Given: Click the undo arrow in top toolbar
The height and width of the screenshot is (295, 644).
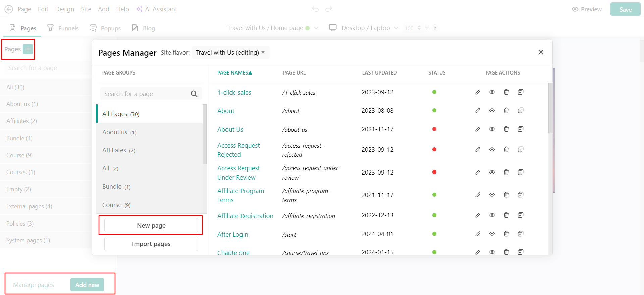Looking at the screenshot, I should pos(315,9).
